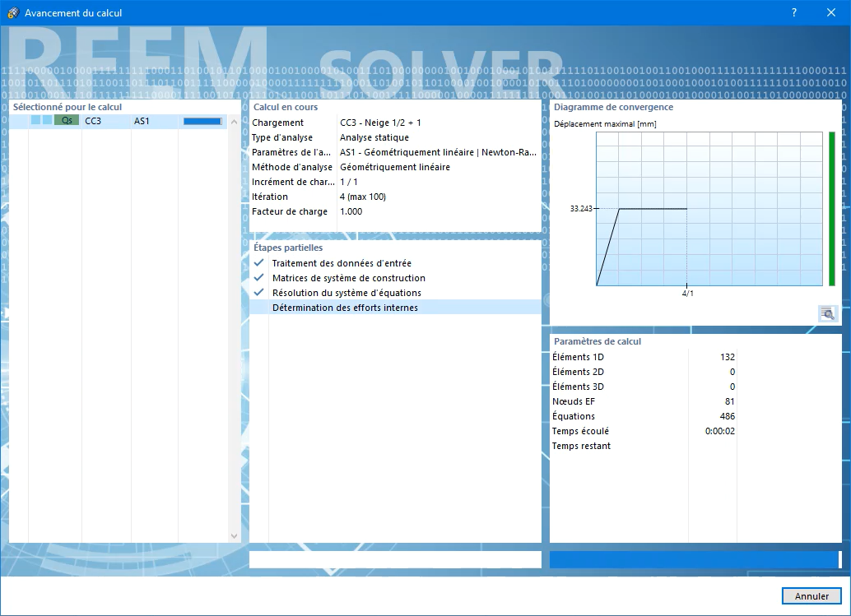This screenshot has height=616, width=851.
Task: Click checkmark beside Matrices de système
Action: point(259,278)
